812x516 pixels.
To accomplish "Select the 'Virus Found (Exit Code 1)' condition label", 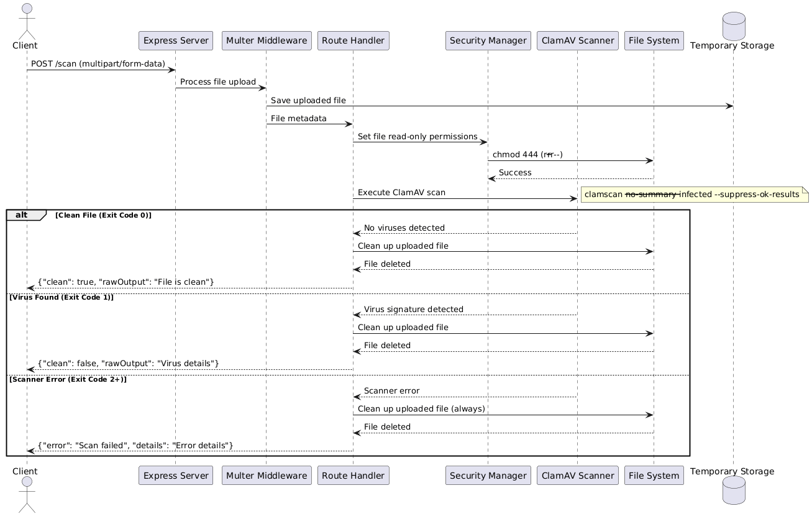I will [x=62, y=297].
